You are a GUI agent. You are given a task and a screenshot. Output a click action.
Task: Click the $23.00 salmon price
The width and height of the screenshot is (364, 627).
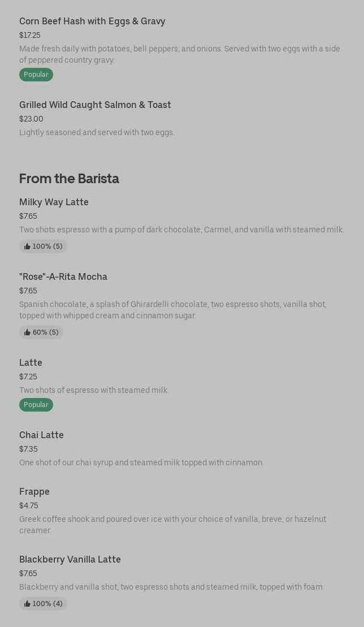[x=31, y=119]
